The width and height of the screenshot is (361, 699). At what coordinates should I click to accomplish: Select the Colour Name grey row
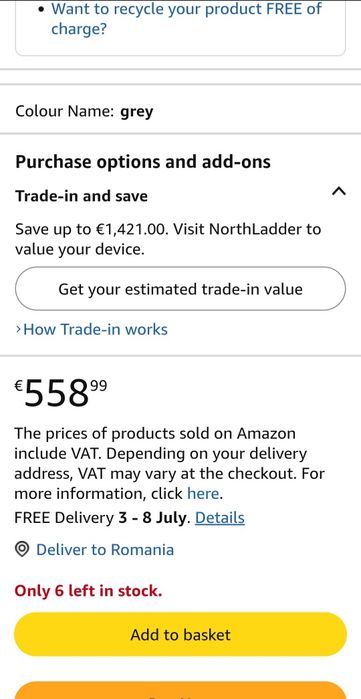click(180, 111)
